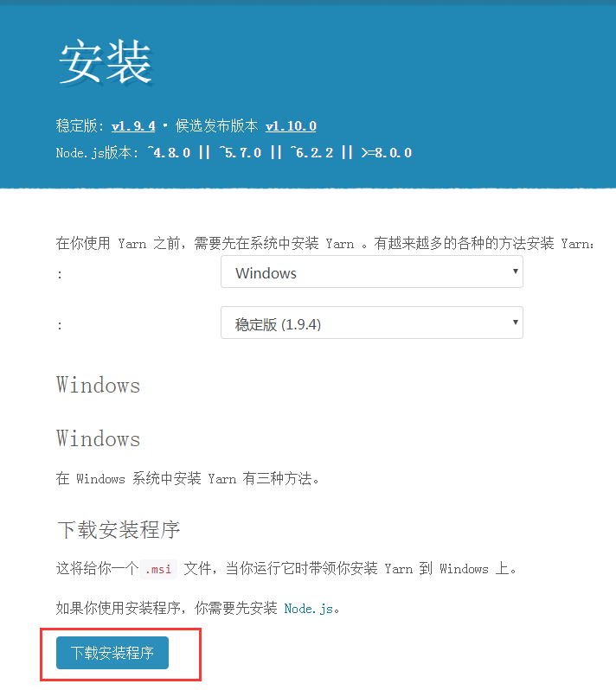Screen dimensions: 616x690
Task: Click the .msi inline code snippet
Action: point(158,570)
